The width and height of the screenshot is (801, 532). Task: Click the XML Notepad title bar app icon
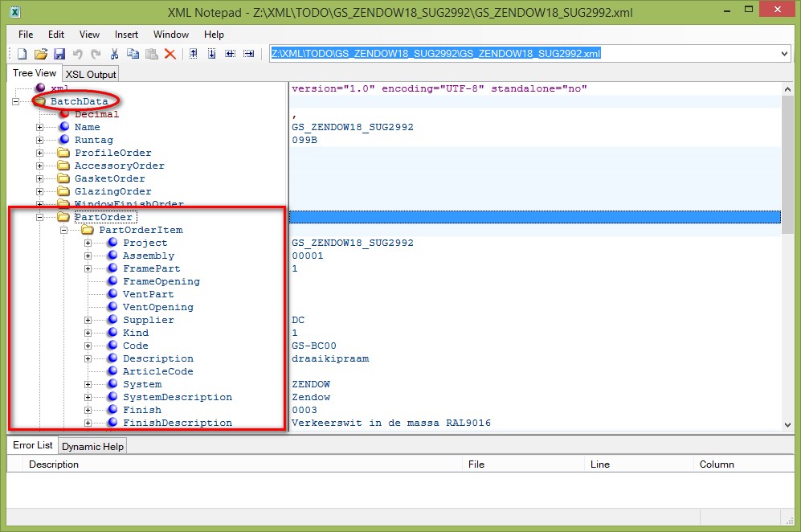tap(16, 12)
